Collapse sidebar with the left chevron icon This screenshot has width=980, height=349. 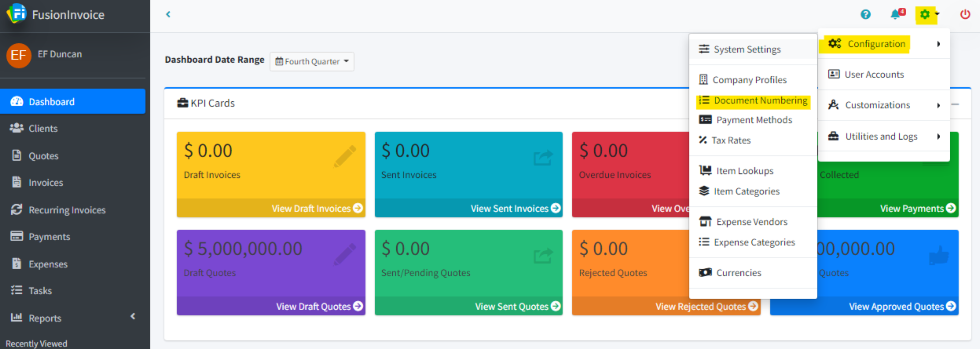[x=168, y=14]
